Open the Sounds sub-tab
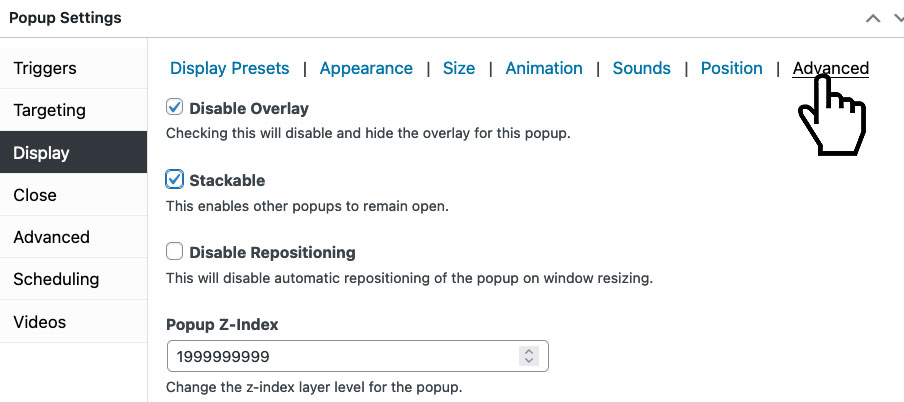The image size is (904, 402). tap(642, 68)
